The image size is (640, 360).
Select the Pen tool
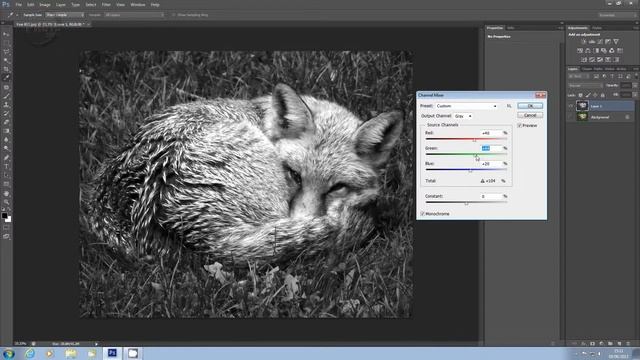coord(6,158)
